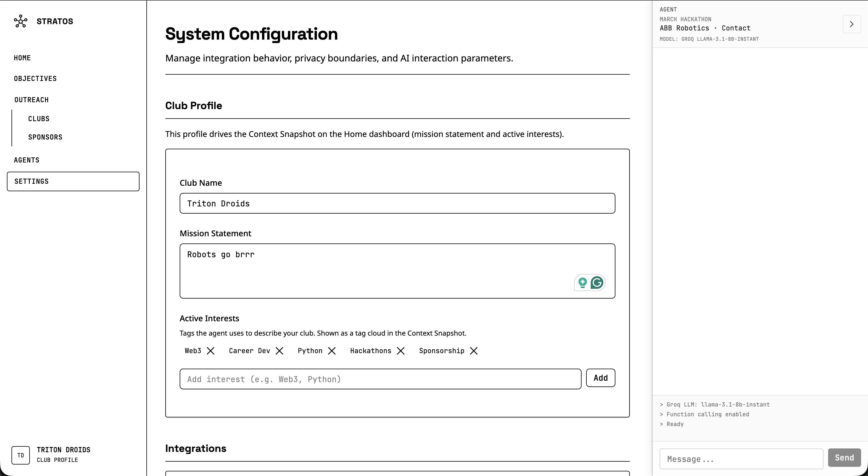The image size is (868, 476).
Task: Click the green lightbulb suggestion icon
Action: (582, 282)
